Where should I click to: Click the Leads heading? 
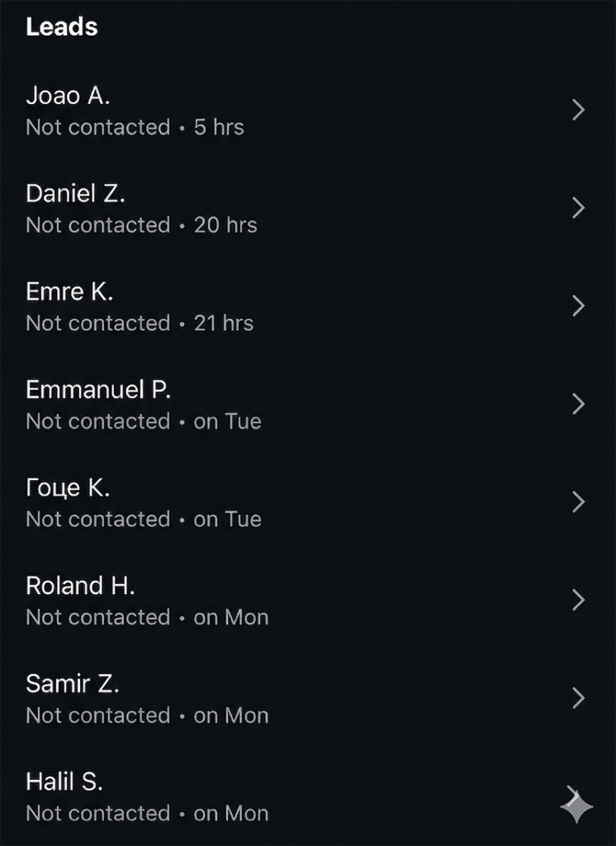(x=62, y=26)
